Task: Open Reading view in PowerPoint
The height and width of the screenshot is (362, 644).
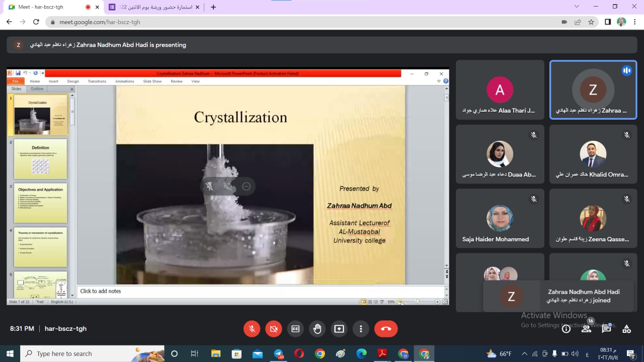Action: [x=376, y=301]
